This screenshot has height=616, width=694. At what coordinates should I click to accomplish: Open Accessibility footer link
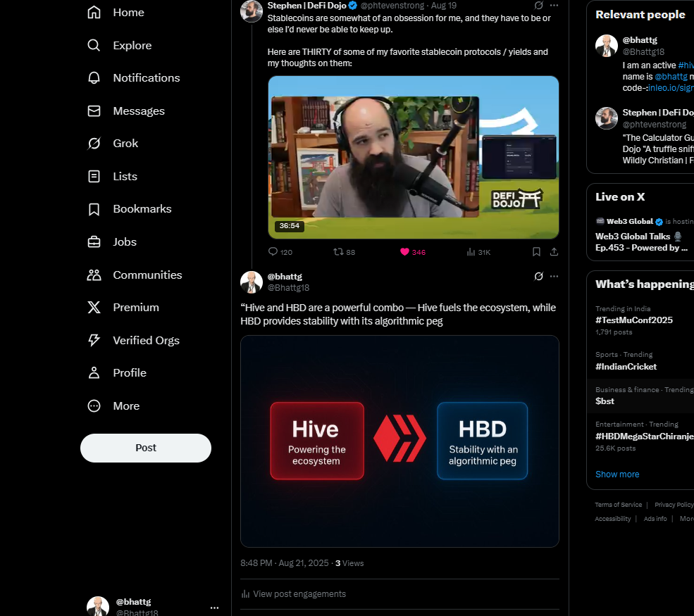pyautogui.click(x=612, y=518)
